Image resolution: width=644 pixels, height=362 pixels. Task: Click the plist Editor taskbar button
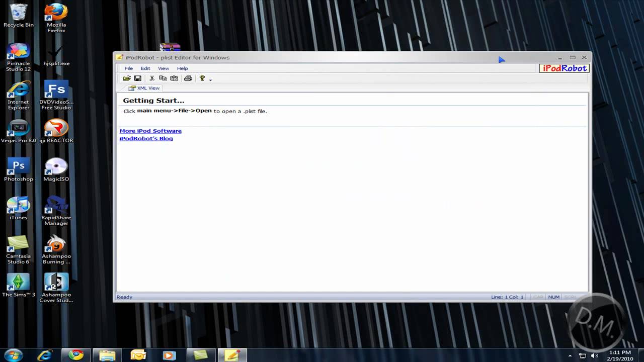(x=232, y=355)
